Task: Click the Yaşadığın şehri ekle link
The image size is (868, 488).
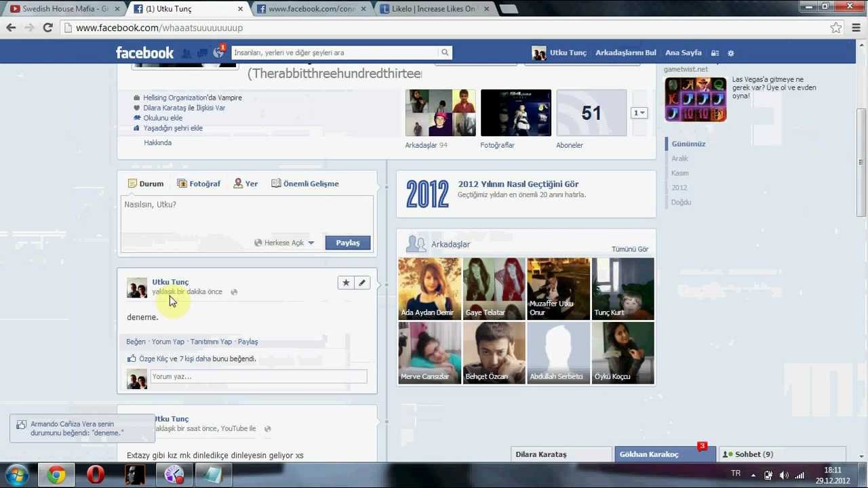Action: [x=173, y=128]
